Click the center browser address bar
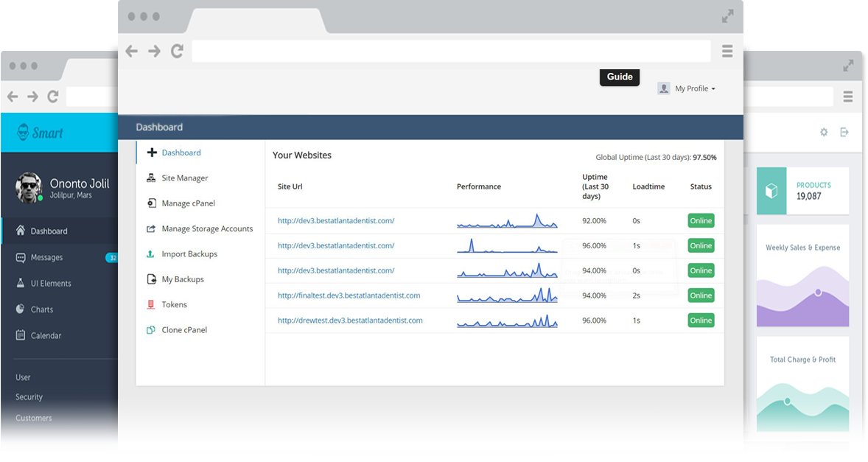The height and width of the screenshot is (462, 868). click(451, 51)
